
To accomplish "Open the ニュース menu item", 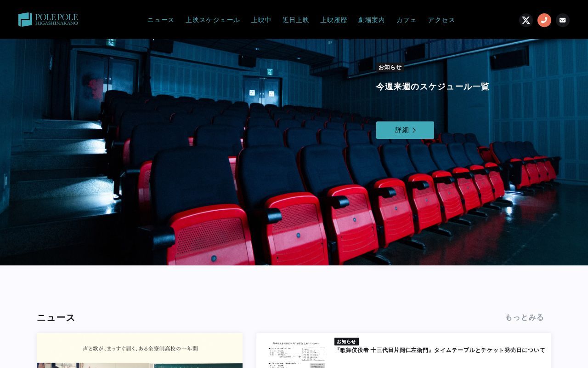I will point(161,20).
